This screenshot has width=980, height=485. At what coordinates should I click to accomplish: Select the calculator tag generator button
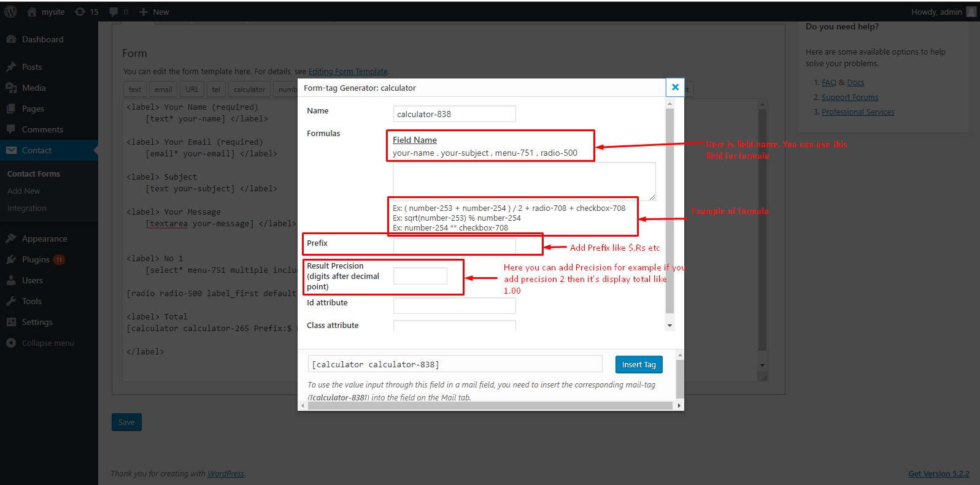(249, 90)
